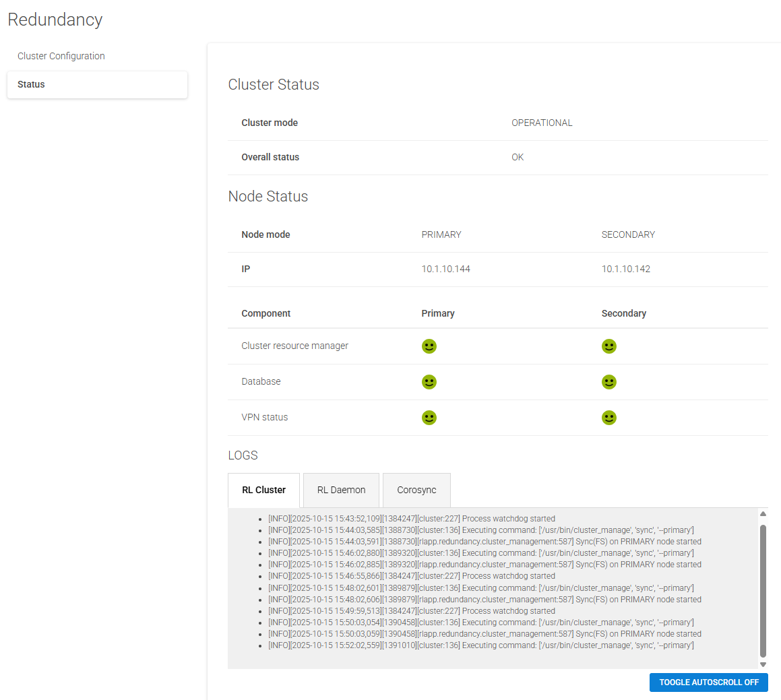
Task: Click the secondary node IP 10.1.10.142
Action: 625,269
